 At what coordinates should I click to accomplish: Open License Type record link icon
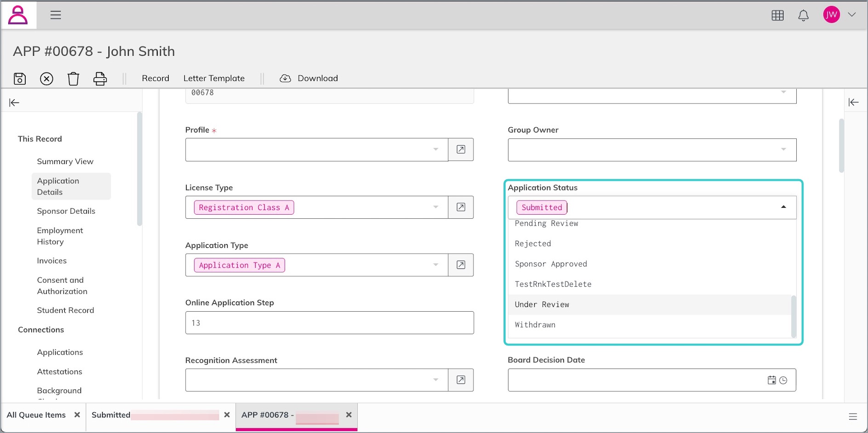click(x=461, y=207)
